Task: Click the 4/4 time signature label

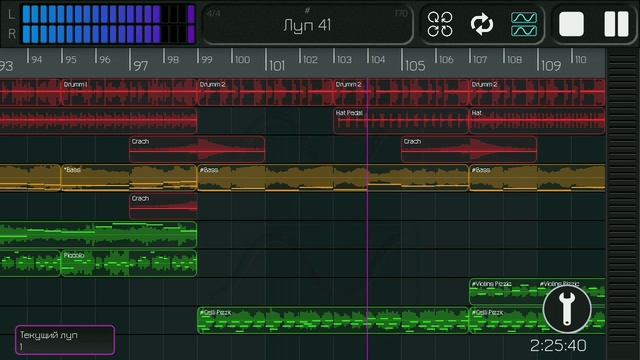Action: [213, 13]
